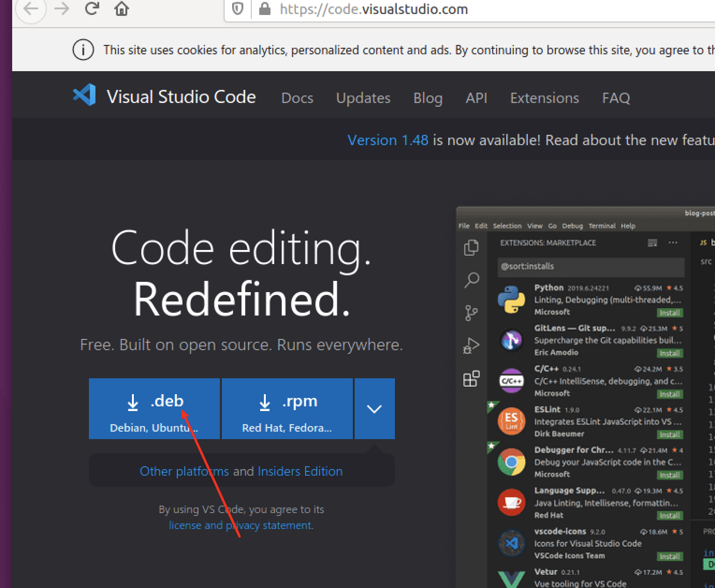Open the Docs navigation item
Image resolution: width=715 pixels, height=588 pixels.
(297, 98)
